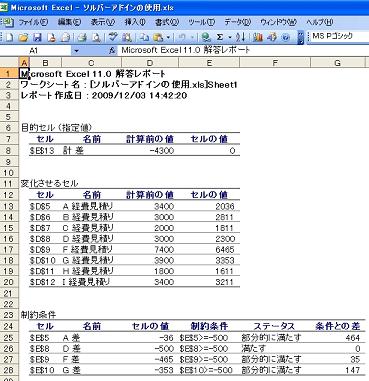Click the formula bar text field
The width and height of the screenshot is (369, 381).
pos(244,50)
